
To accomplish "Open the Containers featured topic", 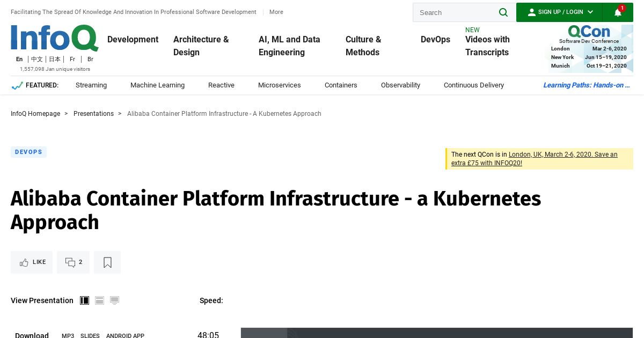I will point(341,85).
